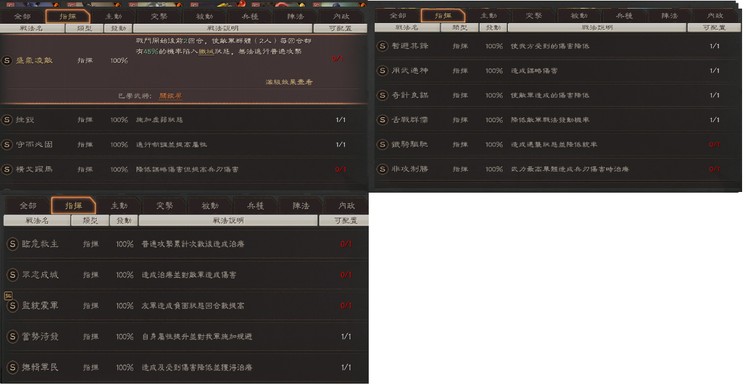
Task: Click S-grade icon beside 奇計良謀
Action: point(382,95)
